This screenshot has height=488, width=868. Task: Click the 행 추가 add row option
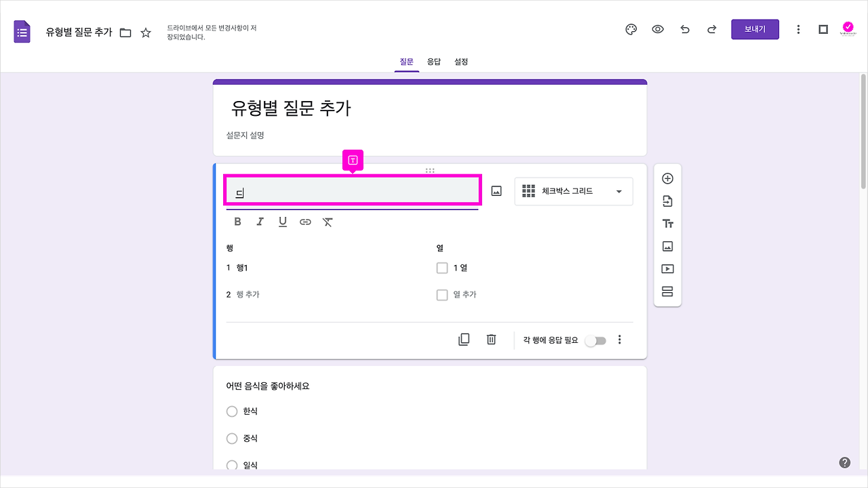tap(248, 294)
